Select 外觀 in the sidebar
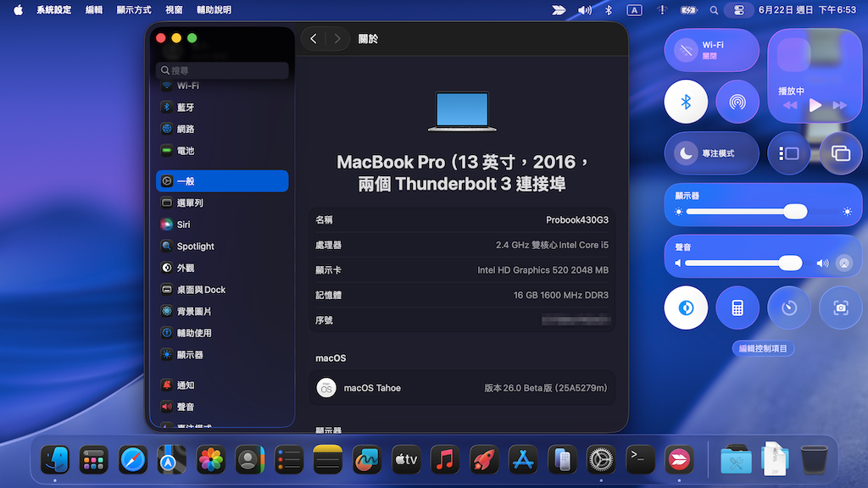Screen dimensions: 868x488 [x=222, y=268]
